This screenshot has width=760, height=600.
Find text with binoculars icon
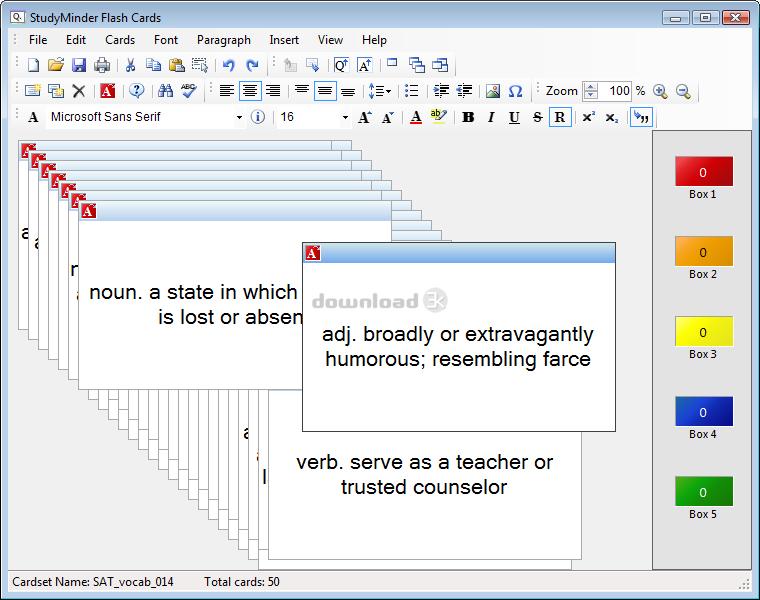(x=165, y=91)
